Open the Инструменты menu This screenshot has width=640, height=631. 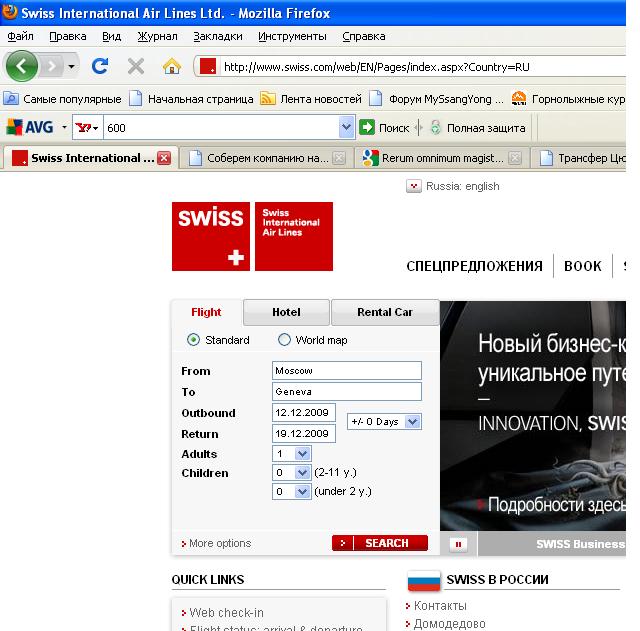point(292,36)
